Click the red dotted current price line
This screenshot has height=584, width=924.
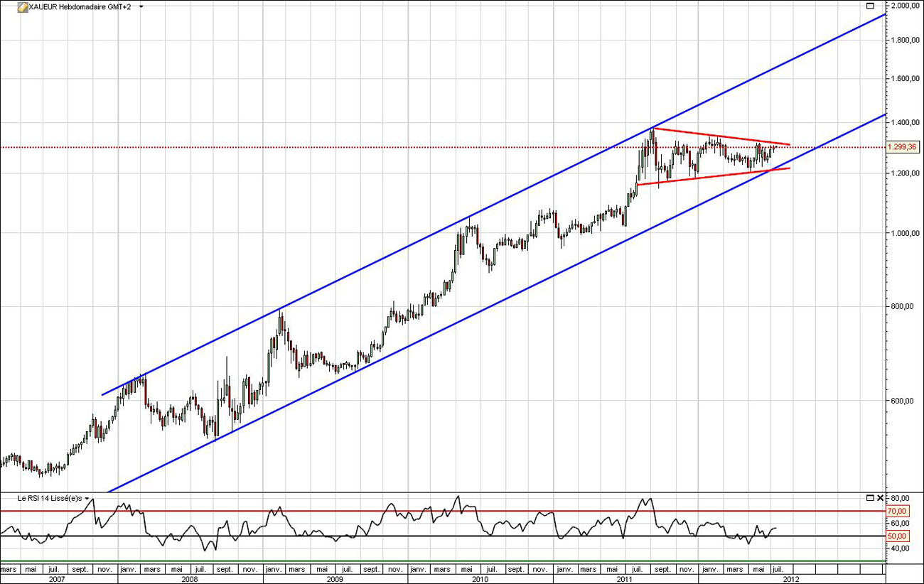click(355, 148)
